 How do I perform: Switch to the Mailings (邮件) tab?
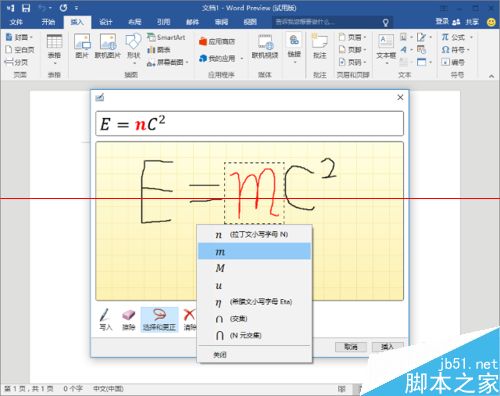(x=192, y=22)
